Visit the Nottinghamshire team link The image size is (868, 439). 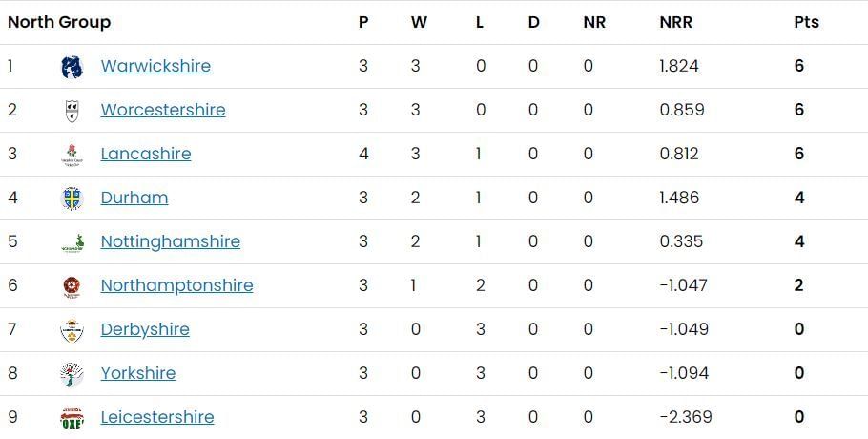pyautogui.click(x=171, y=241)
